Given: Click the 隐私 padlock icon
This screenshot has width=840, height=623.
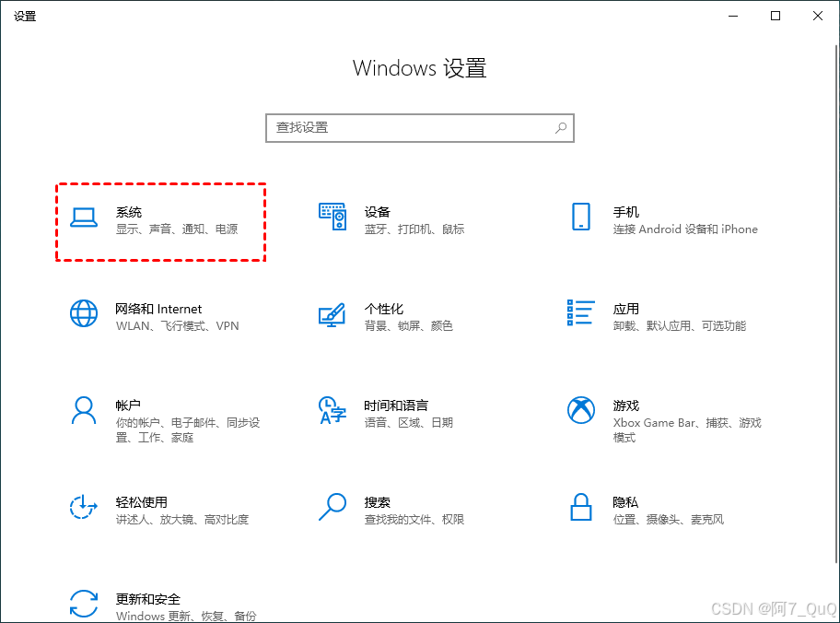Looking at the screenshot, I should click(x=580, y=507).
